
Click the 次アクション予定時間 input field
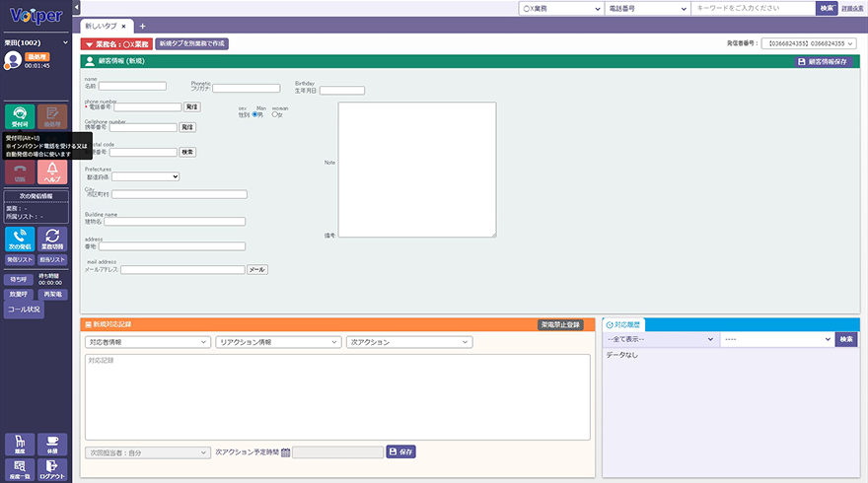click(337, 452)
